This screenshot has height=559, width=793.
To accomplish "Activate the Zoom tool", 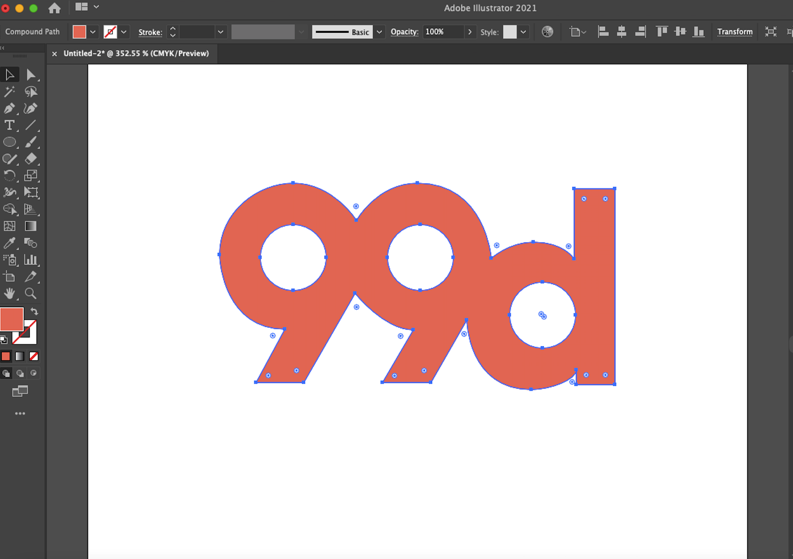I will [31, 294].
